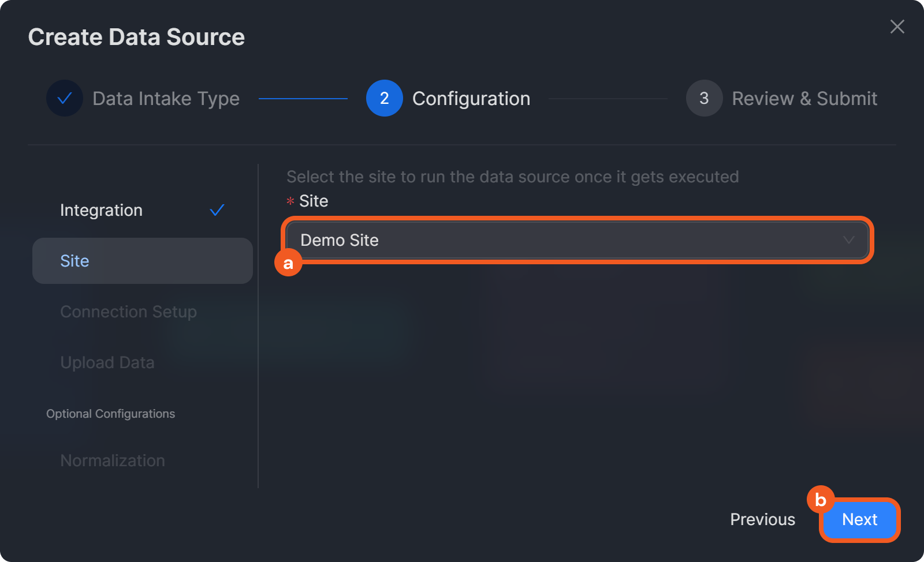Click the orange 'b' annotation badge
924x562 pixels.
click(x=820, y=500)
